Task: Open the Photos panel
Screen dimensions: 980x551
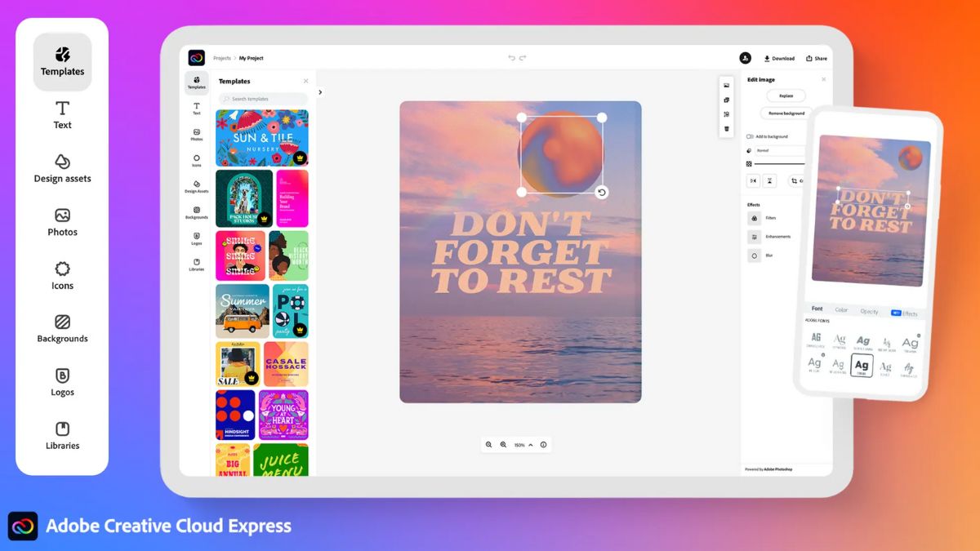Action: [x=62, y=223]
